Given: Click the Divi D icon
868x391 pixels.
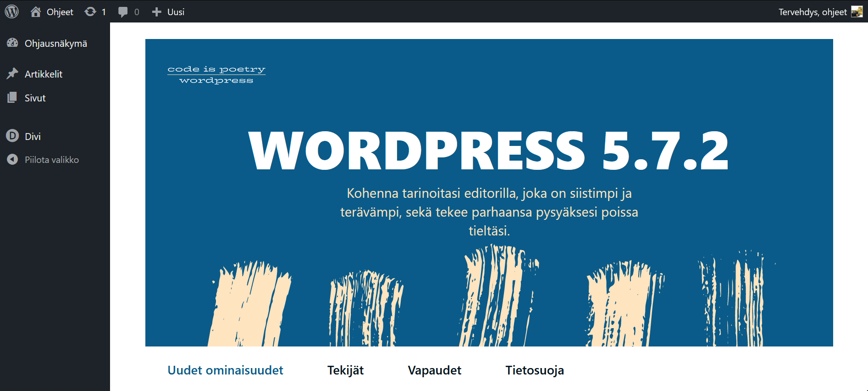Looking at the screenshot, I should point(12,136).
